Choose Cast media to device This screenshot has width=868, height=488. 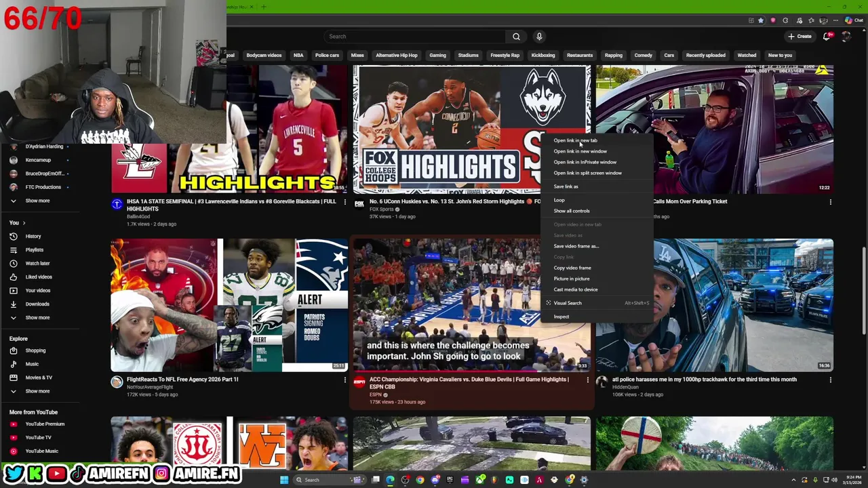[x=575, y=289]
